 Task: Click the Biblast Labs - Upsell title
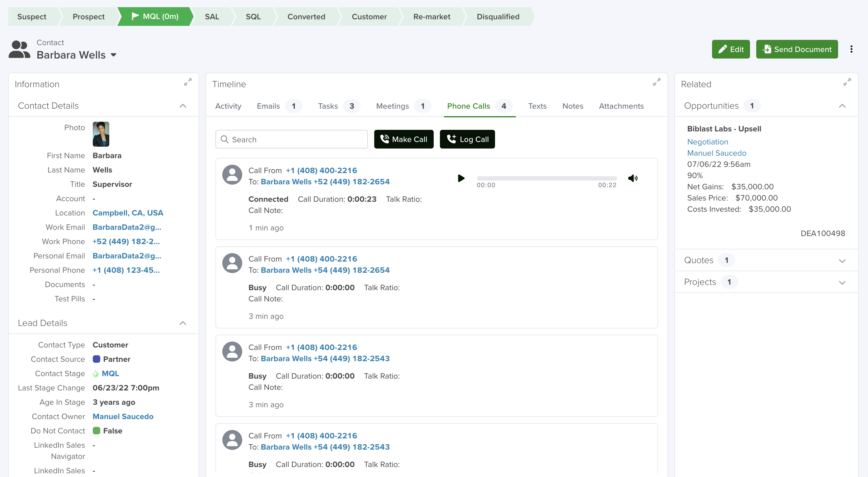point(724,129)
